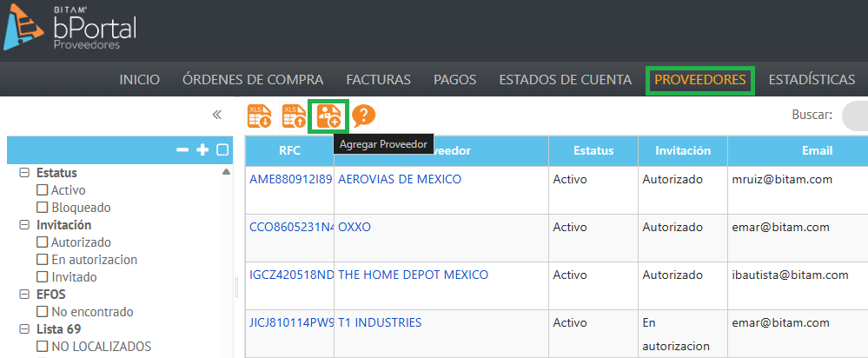Check the Bloqueado filter checkbox
The height and width of the screenshot is (358, 868).
pyautogui.click(x=42, y=208)
